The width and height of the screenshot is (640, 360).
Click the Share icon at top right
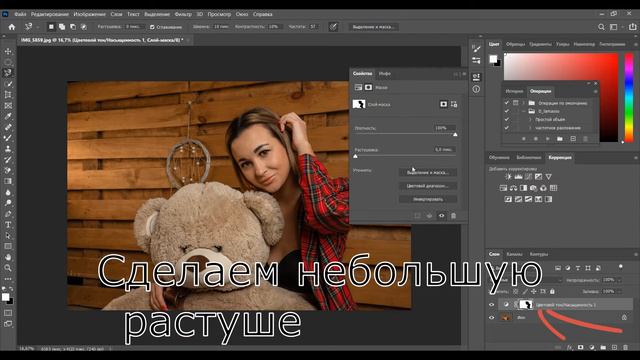click(x=632, y=27)
